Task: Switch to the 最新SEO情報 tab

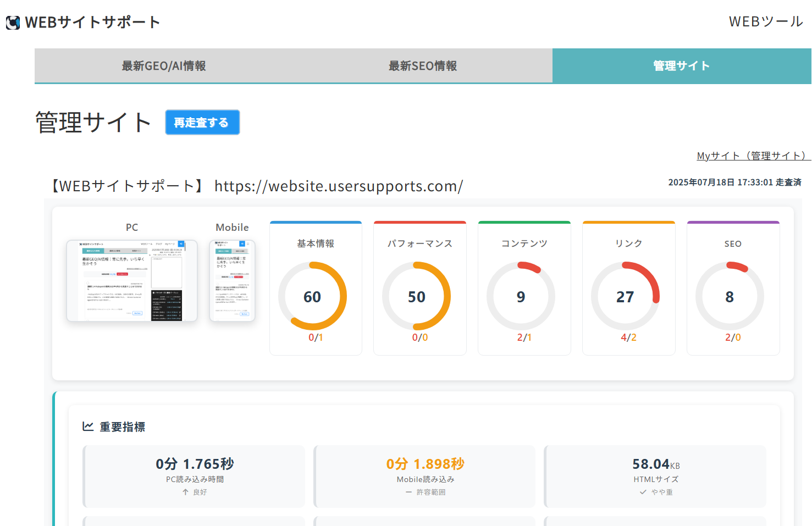Action: tap(422, 66)
